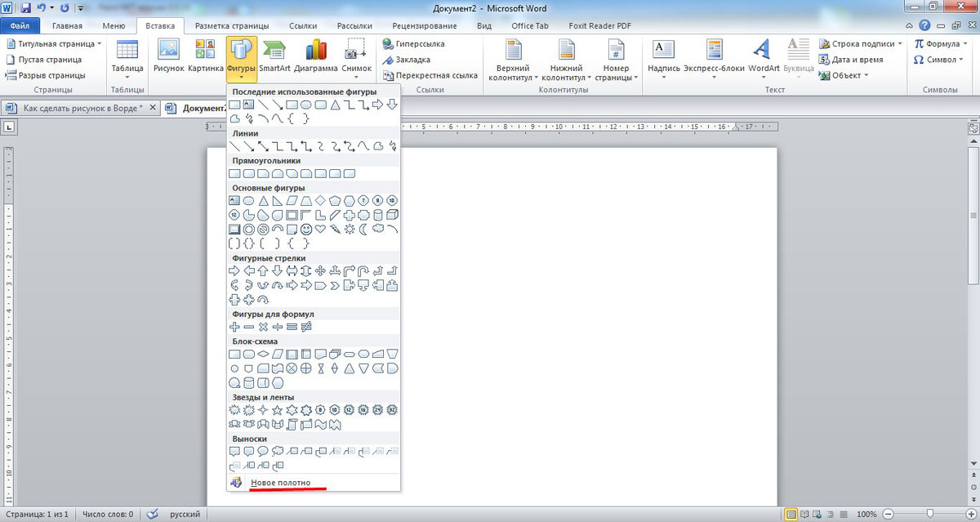980x522 pixels.
Task: Click Новое полотно at menu bottom
Action: [280, 483]
